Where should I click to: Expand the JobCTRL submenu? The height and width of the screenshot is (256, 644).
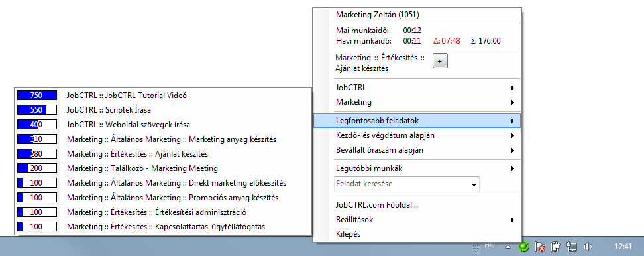417,88
